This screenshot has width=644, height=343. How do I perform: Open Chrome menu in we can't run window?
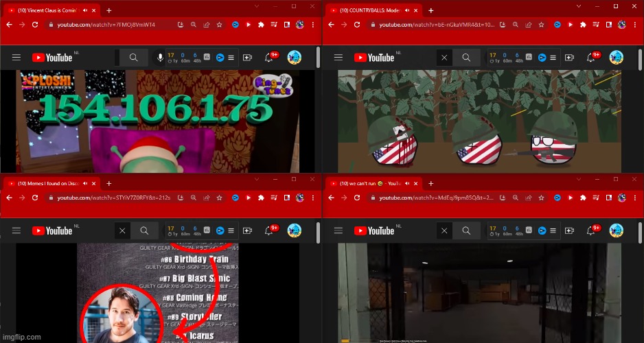coord(635,198)
